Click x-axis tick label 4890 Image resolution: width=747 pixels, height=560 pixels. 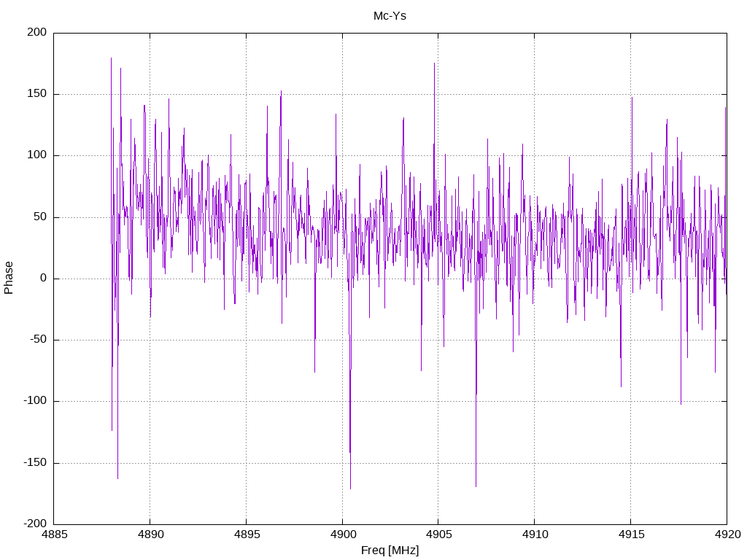(x=150, y=534)
